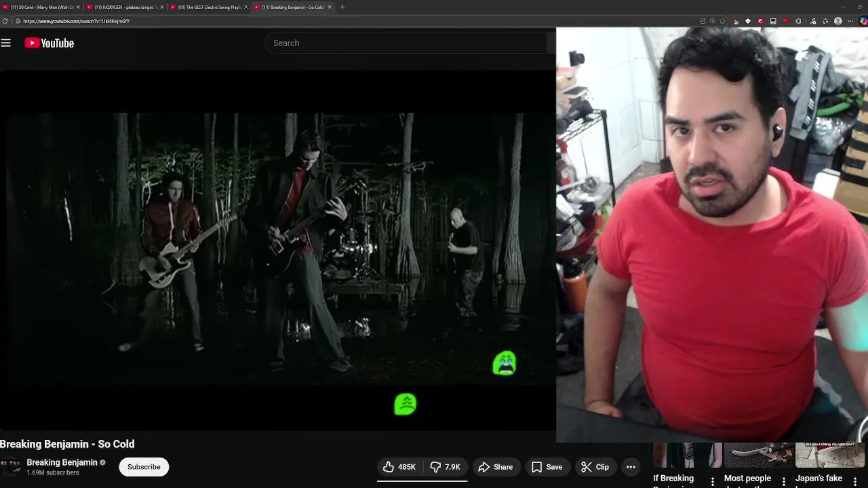
Task: Focus the YouTube Search field
Action: coord(407,43)
